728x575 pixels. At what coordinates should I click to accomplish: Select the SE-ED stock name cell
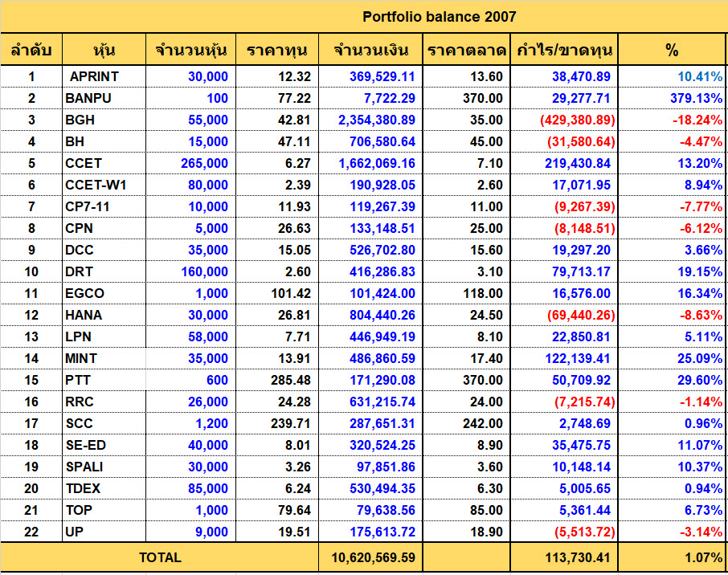pyautogui.click(x=104, y=445)
